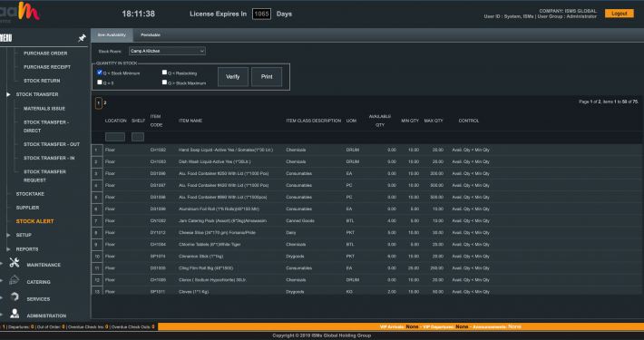Click Cinnamon Stick item name

coord(200,257)
